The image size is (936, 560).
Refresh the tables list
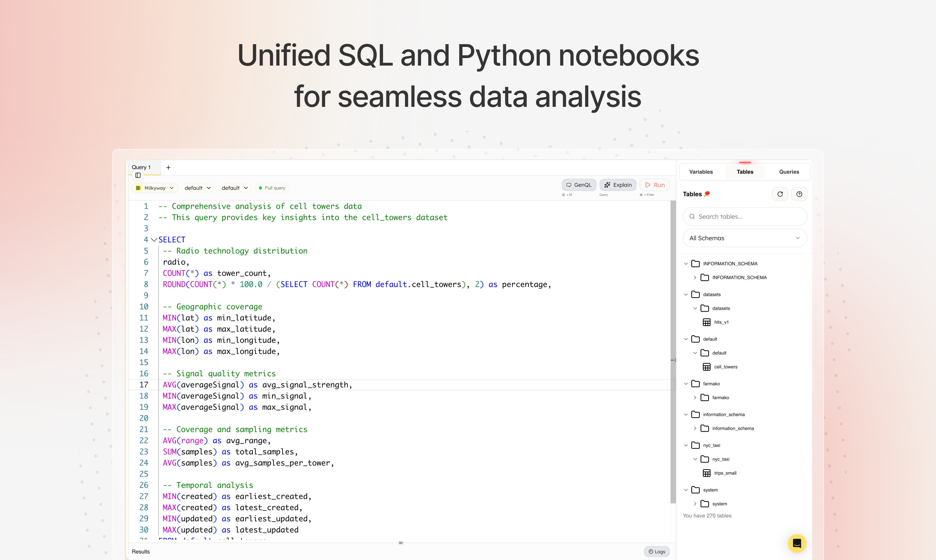coord(780,194)
